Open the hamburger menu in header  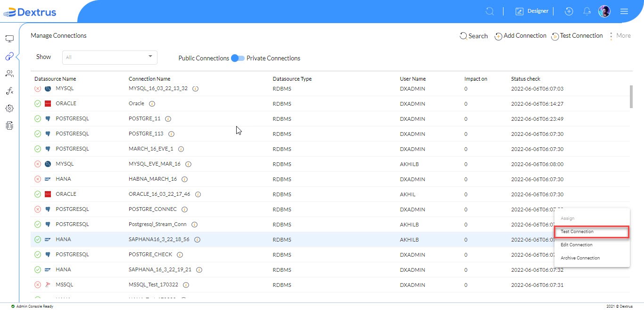[624, 11]
